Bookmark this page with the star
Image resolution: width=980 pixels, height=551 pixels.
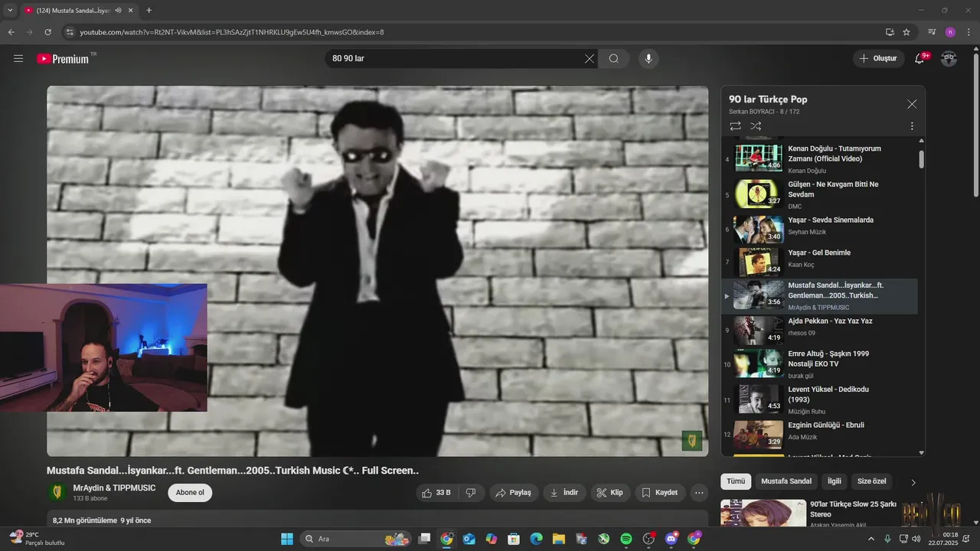tap(906, 32)
